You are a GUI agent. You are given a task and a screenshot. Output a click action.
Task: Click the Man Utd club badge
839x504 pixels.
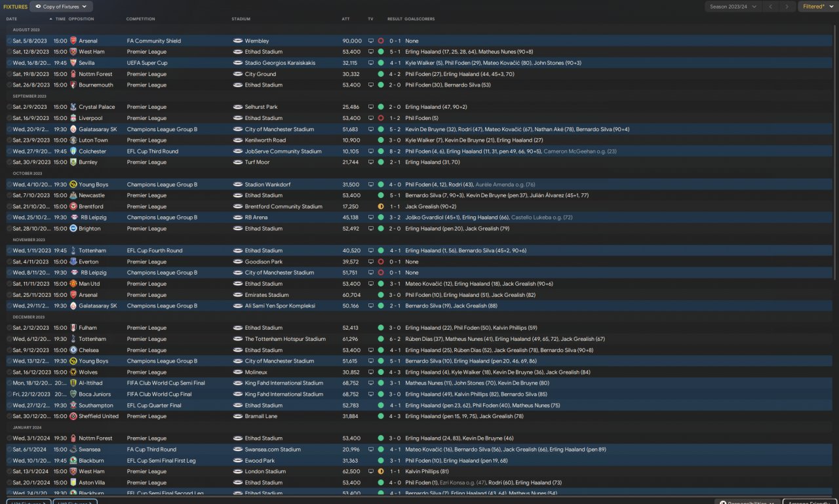(73, 284)
